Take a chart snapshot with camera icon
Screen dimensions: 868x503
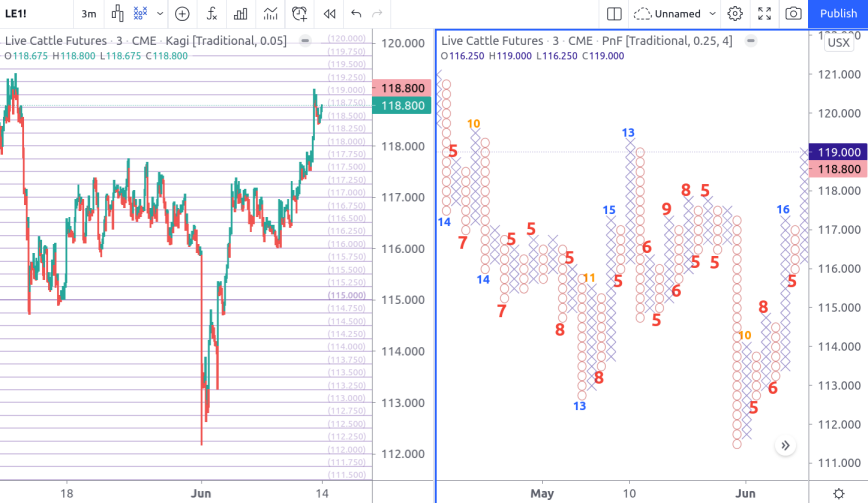pyautogui.click(x=793, y=14)
